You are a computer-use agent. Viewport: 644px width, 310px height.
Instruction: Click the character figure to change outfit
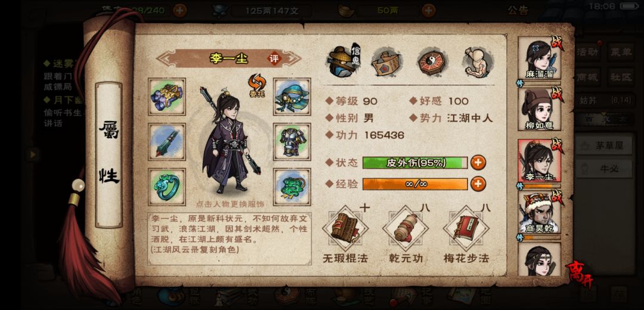click(x=230, y=141)
